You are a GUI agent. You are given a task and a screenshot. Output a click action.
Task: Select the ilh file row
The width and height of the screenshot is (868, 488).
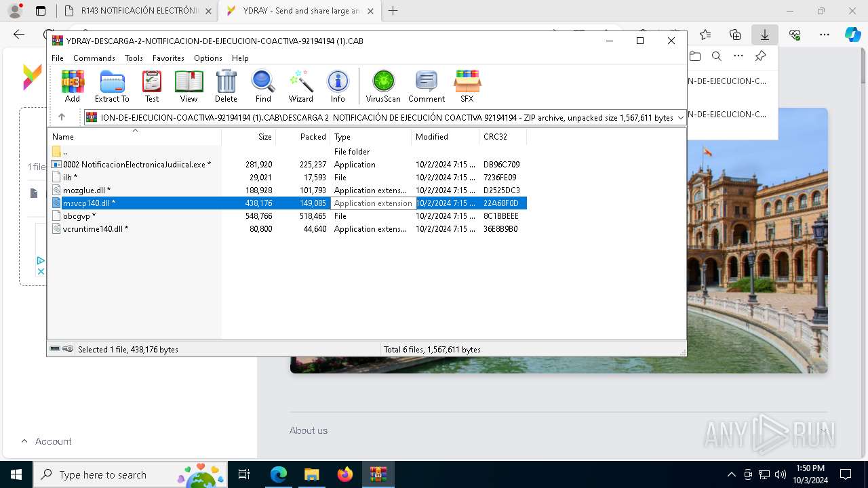tap(288, 178)
